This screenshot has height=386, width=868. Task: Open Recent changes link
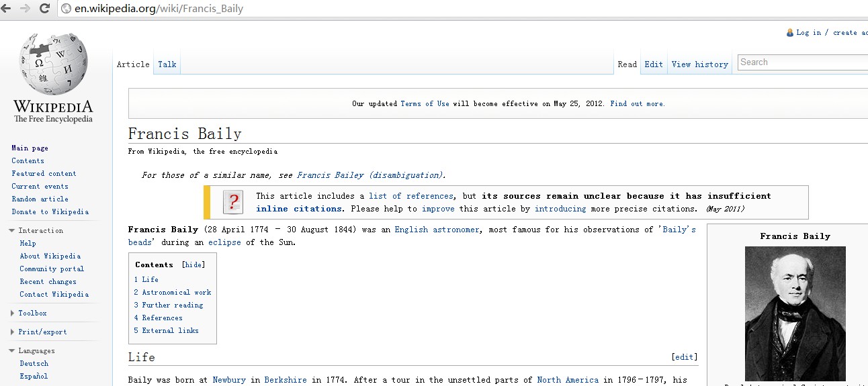(48, 281)
